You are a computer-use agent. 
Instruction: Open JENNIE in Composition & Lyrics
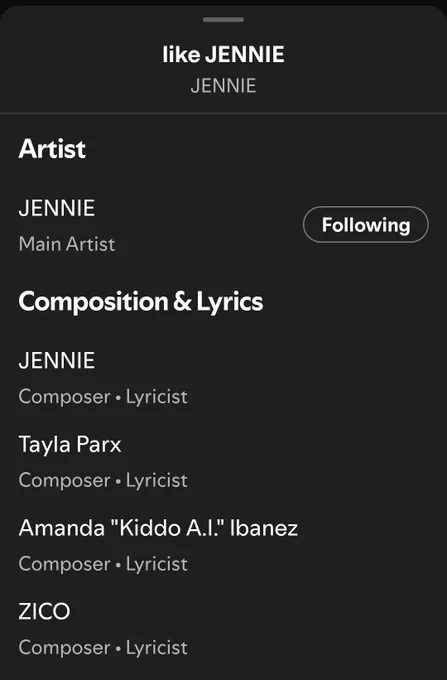point(57,361)
